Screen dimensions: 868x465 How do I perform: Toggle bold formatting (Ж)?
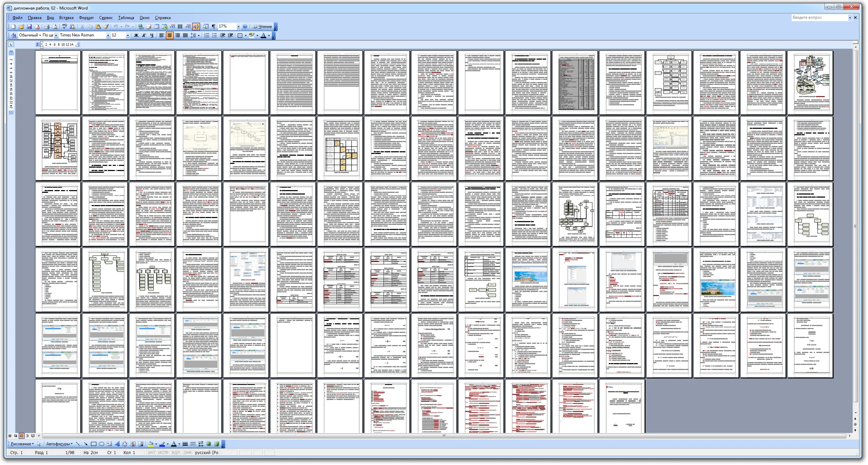click(136, 35)
